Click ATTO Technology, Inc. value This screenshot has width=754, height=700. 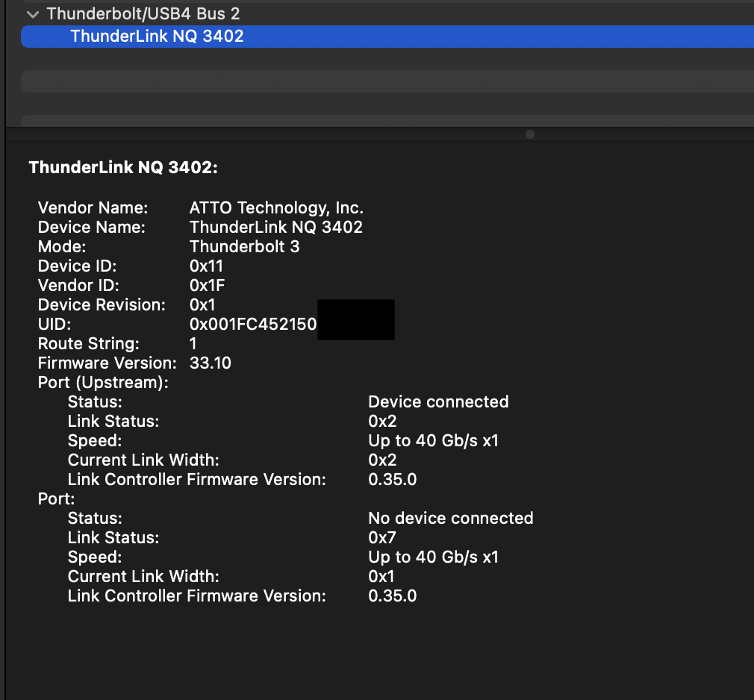click(276, 207)
